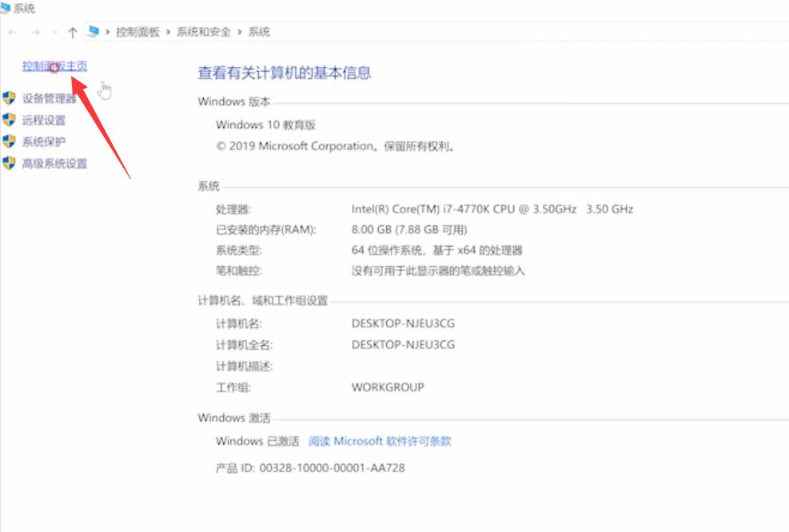789x532 pixels.
Task: Open 控制面板主页 link
Action: coord(54,66)
